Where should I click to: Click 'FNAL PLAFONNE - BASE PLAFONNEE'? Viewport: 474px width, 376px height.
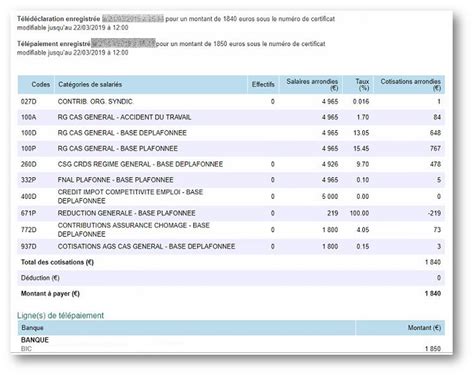click(116, 180)
